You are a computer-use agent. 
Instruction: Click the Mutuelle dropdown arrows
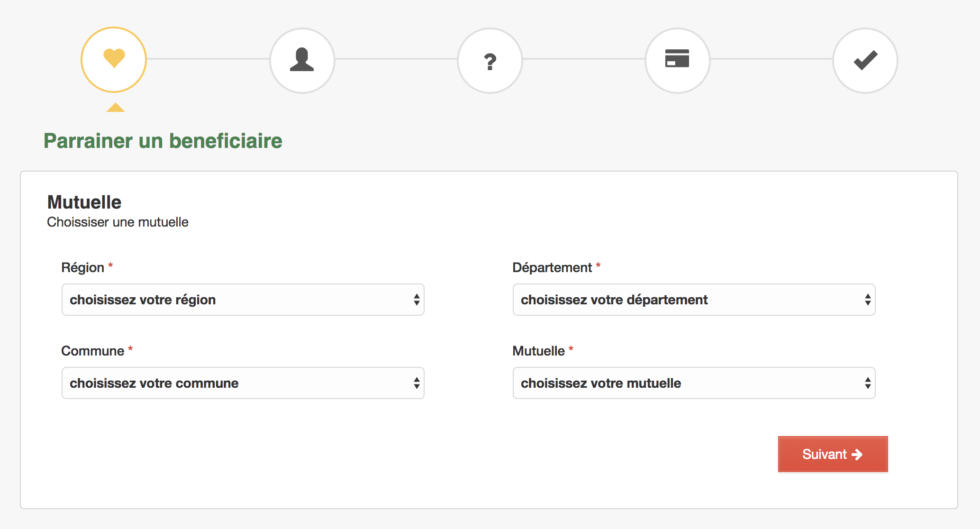867,383
